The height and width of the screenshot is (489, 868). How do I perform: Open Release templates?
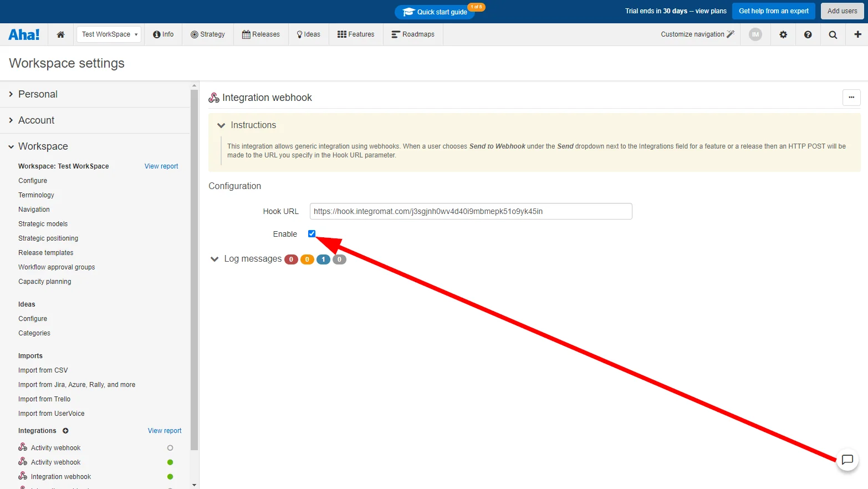pyautogui.click(x=45, y=253)
